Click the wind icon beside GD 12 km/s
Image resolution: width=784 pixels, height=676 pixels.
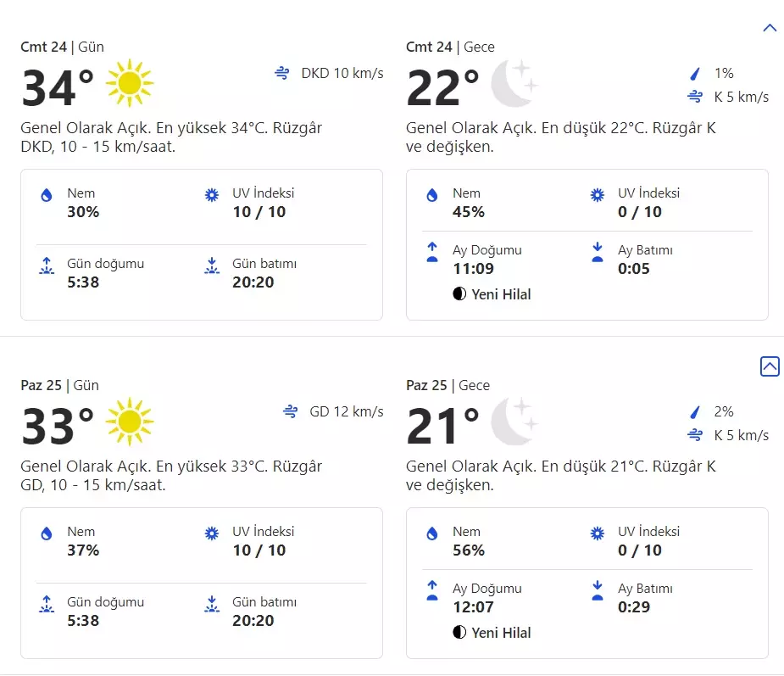click(x=291, y=412)
